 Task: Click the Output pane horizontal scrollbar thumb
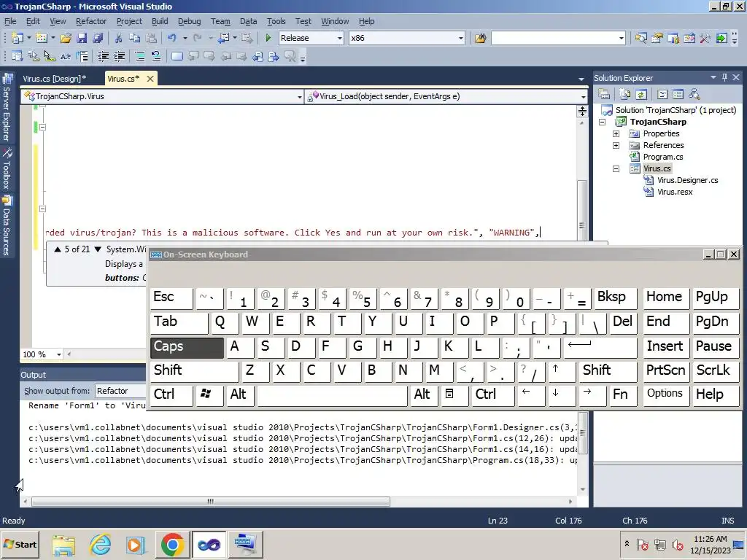(211, 502)
